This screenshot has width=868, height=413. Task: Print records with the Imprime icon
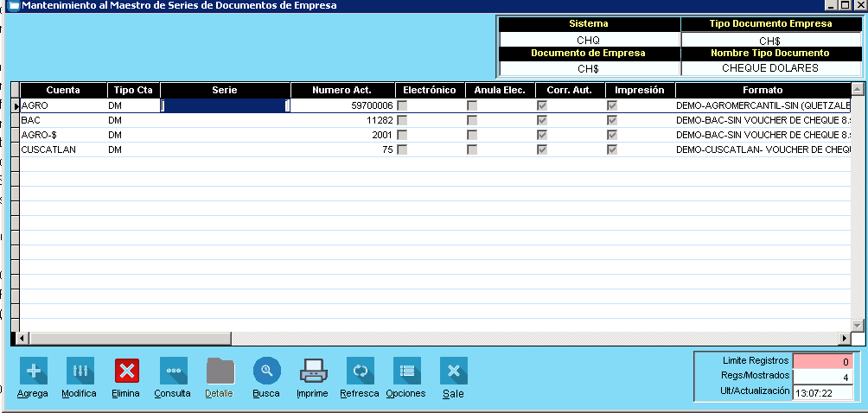point(313,371)
